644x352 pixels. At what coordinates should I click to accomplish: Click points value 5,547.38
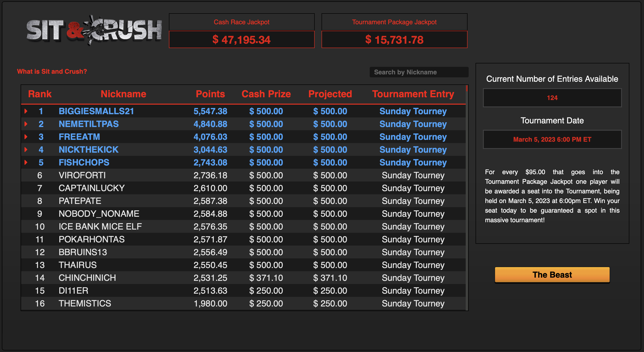[x=210, y=111]
